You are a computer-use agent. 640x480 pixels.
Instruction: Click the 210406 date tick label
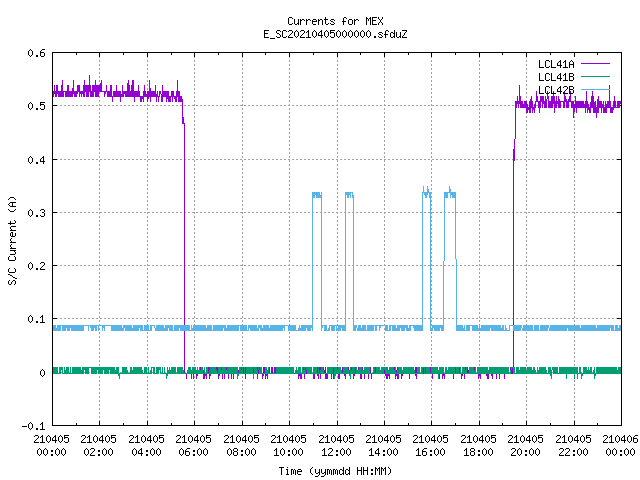(620, 439)
